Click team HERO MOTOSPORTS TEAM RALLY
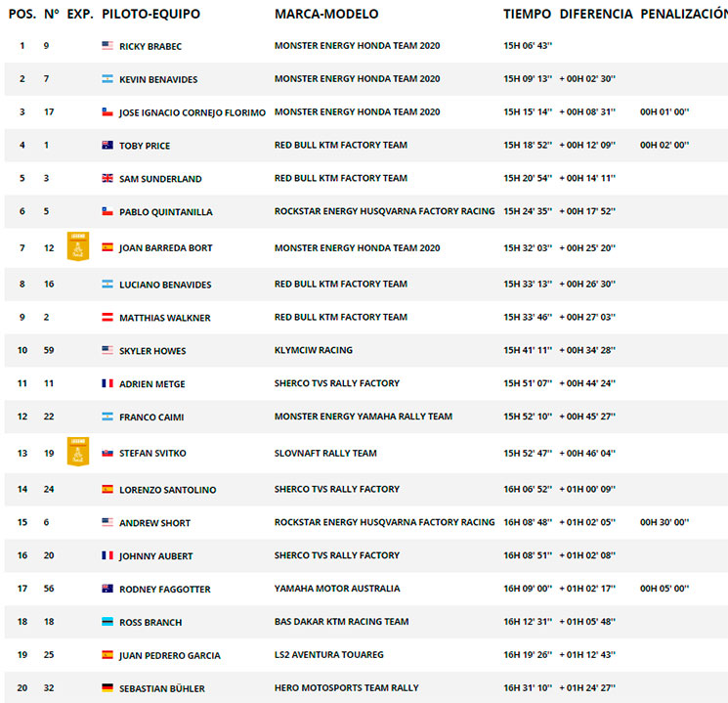The image size is (728, 703). (346, 687)
